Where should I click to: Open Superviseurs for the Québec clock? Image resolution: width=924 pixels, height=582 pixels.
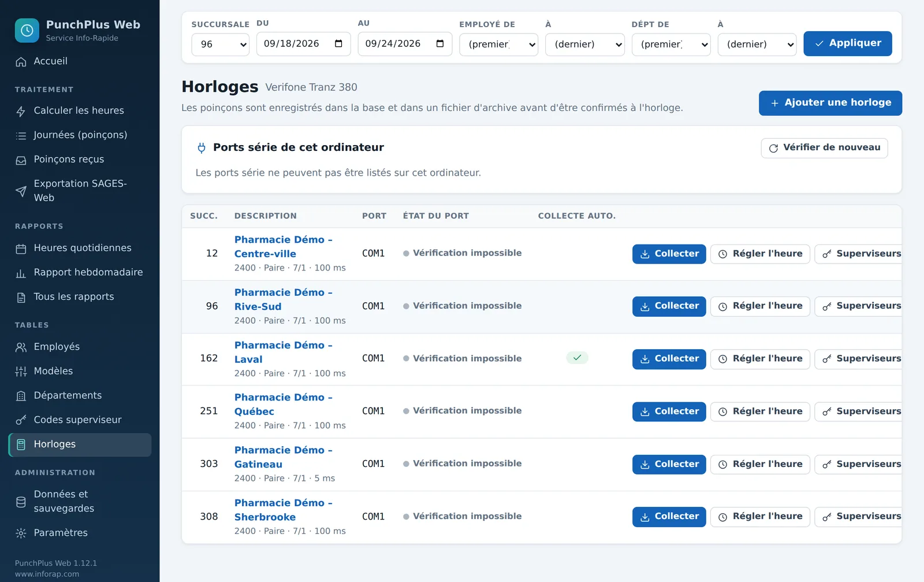[x=858, y=412]
